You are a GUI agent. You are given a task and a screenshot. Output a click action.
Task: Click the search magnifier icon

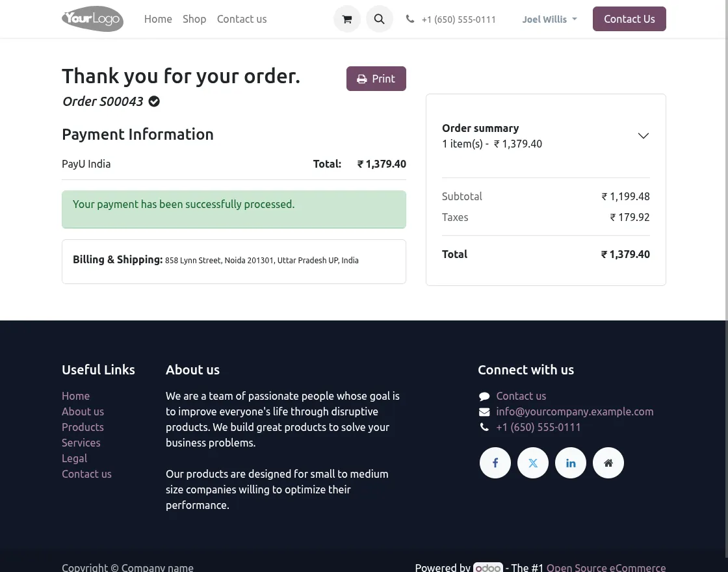[380, 19]
